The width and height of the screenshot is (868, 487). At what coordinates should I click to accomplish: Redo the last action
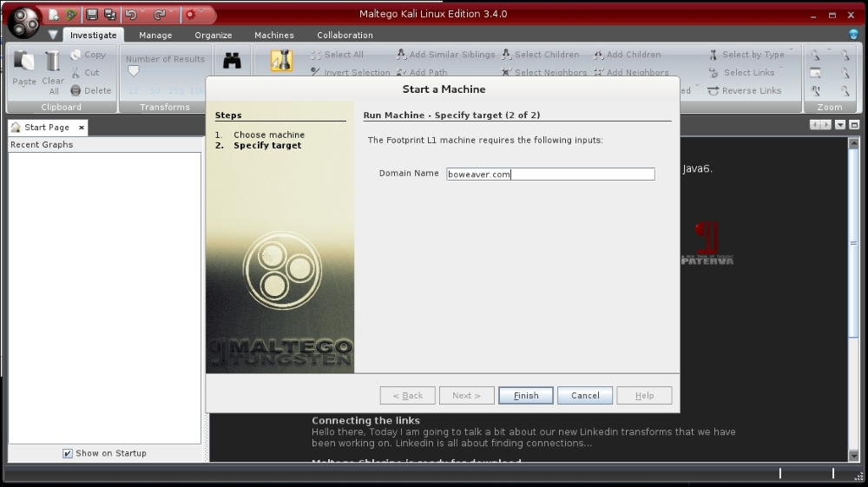click(160, 15)
